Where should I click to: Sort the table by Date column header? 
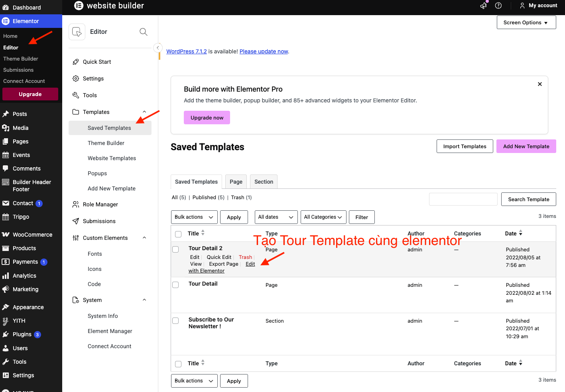[514, 233]
